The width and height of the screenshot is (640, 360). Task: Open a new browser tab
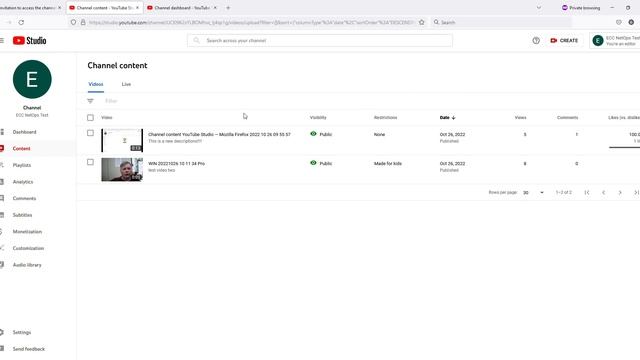click(x=228, y=8)
